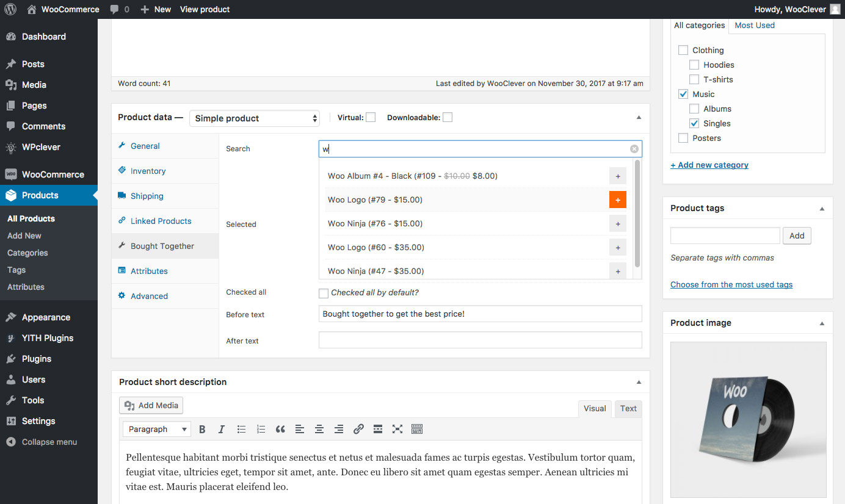Click the Italic formatting icon
The image size is (845, 504).
222,430
